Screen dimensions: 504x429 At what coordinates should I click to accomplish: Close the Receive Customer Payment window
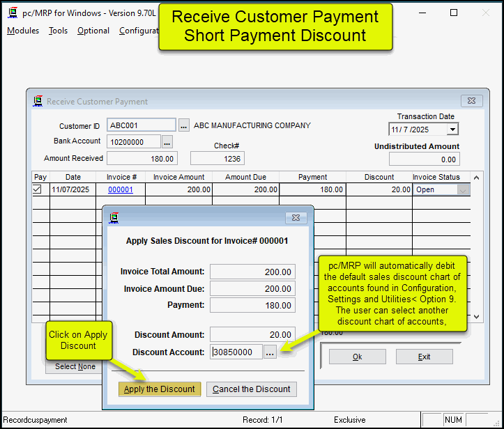tap(471, 101)
